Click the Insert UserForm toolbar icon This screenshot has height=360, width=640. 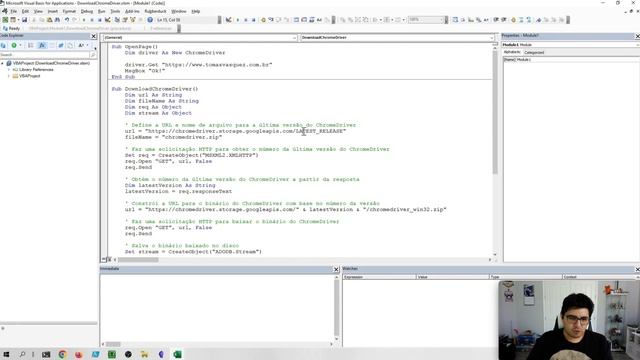13,20
